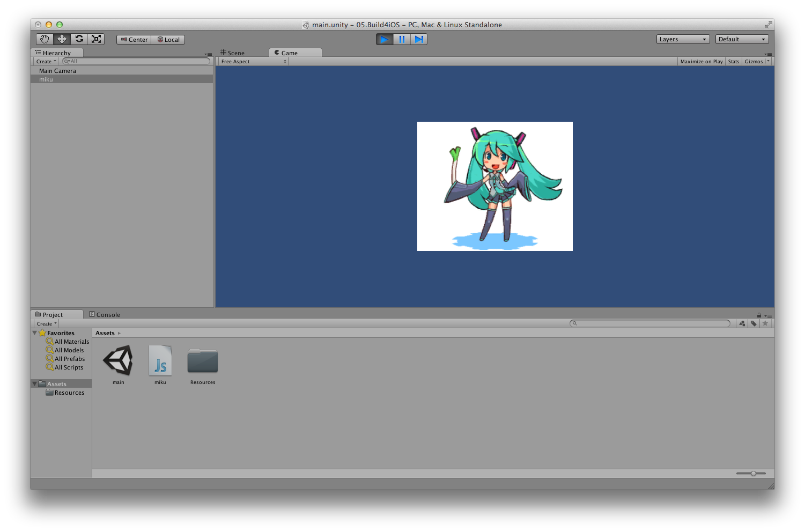Select the main scene asset icon
Screen dimensions: 805x532
(x=118, y=360)
